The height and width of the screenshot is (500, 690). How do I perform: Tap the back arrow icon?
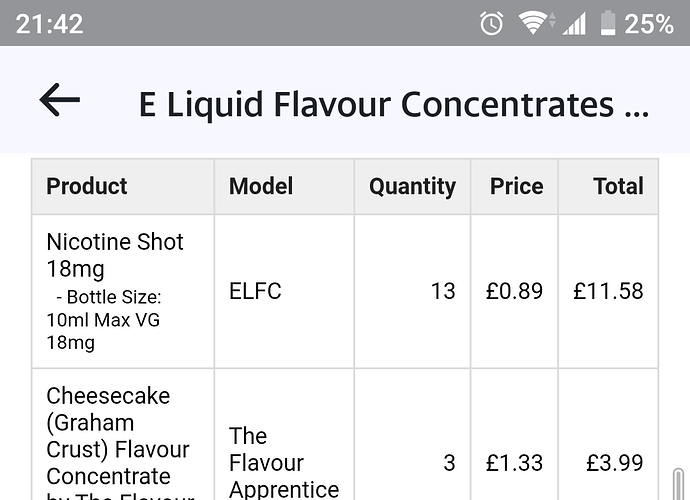59,100
